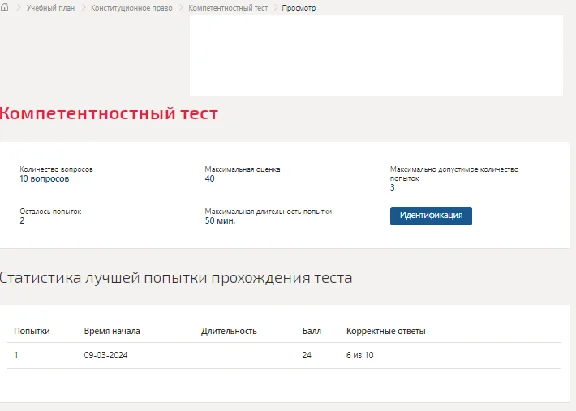Navigate to Конституционное право breadcrumb
Viewport: 576px width, 411px height.
pos(132,8)
